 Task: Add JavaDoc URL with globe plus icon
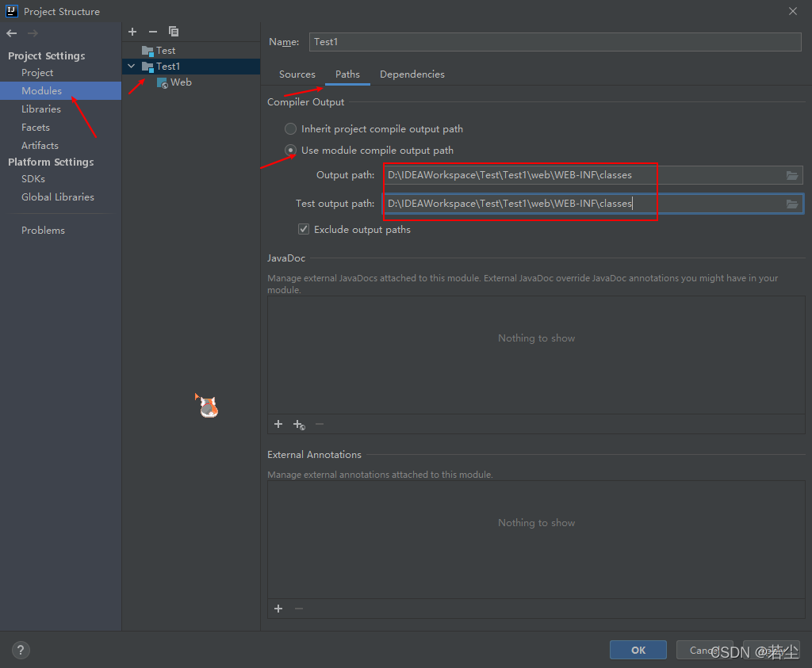299,425
